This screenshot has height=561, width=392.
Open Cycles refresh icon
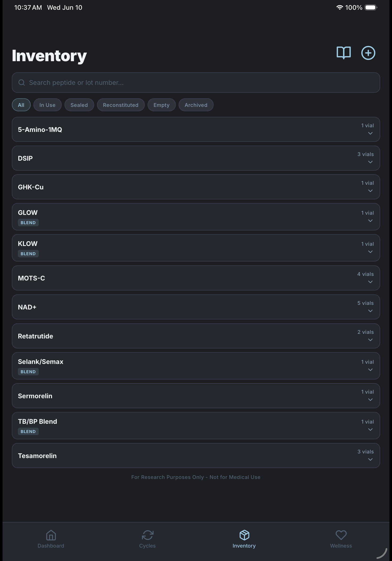coord(148,535)
